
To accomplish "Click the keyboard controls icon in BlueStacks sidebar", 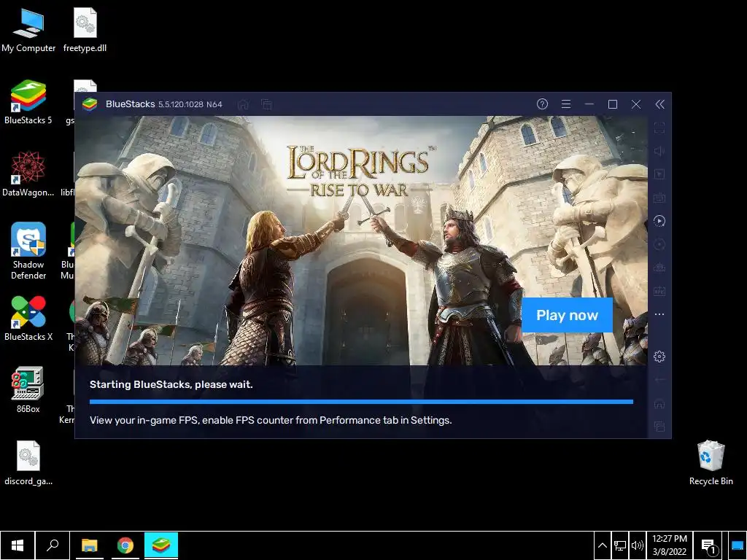I will click(659, 198).
